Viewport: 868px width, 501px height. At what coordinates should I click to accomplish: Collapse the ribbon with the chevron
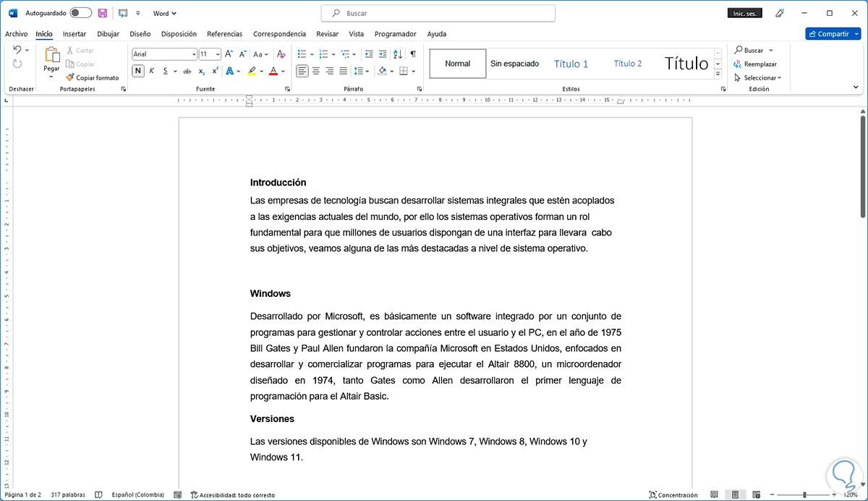tap(856, 87)
